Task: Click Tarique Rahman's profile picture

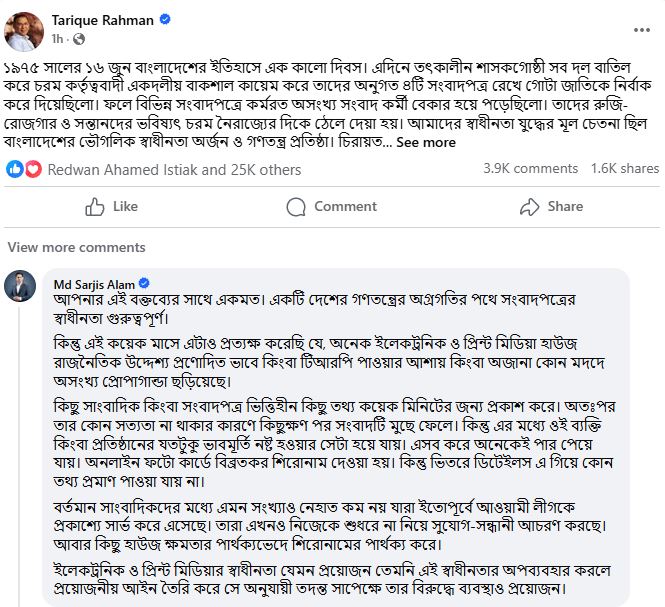Action: click(x=24, y=32)
